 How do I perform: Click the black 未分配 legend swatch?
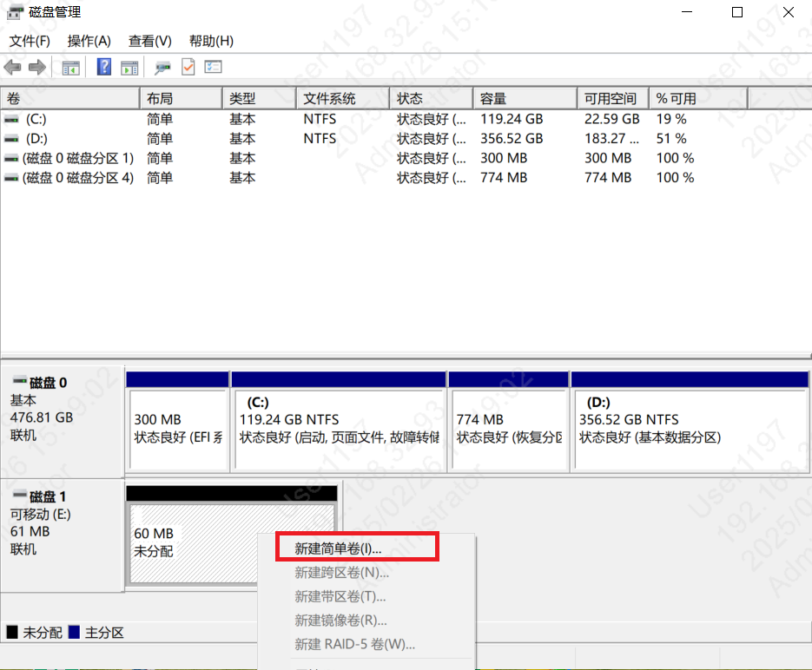10,633
